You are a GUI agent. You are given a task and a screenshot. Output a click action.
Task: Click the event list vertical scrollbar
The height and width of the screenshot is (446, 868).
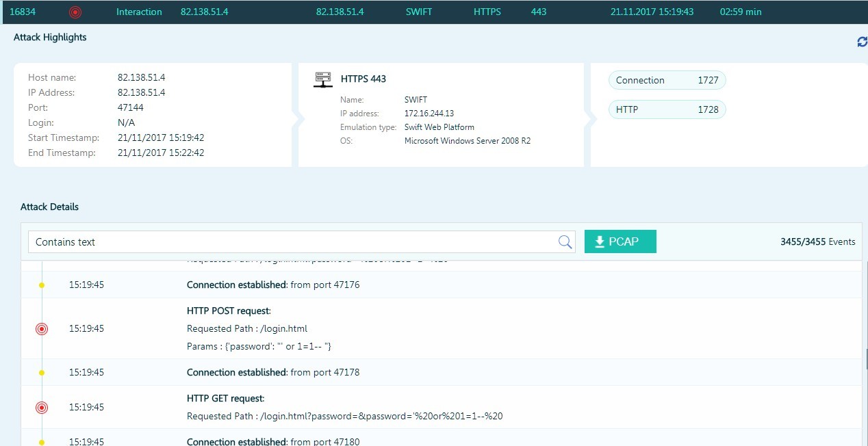coord(865,357)
